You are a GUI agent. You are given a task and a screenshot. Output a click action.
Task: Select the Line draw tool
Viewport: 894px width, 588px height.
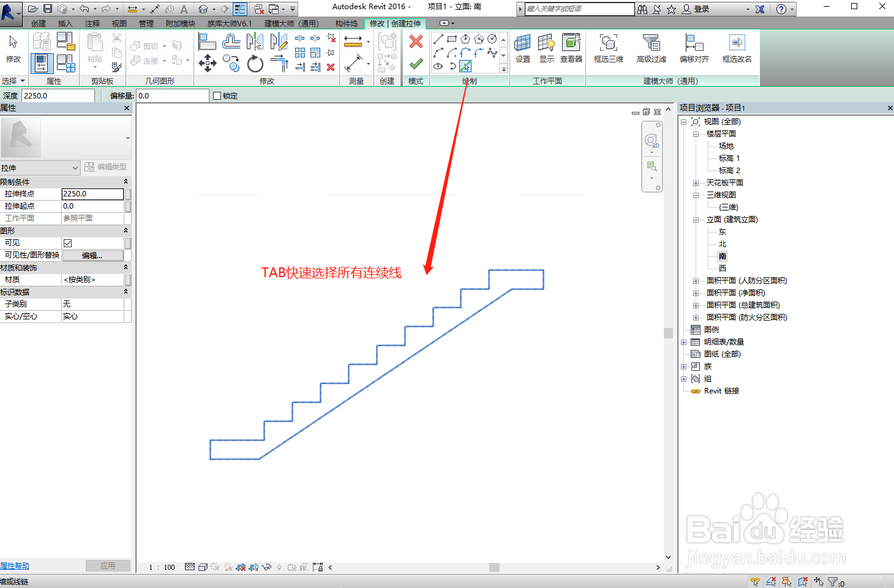[x=438, y=39]
